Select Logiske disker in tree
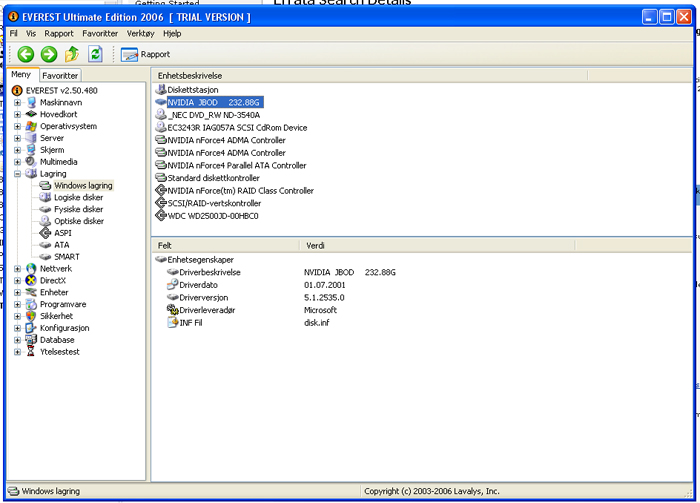 (79, 197)
